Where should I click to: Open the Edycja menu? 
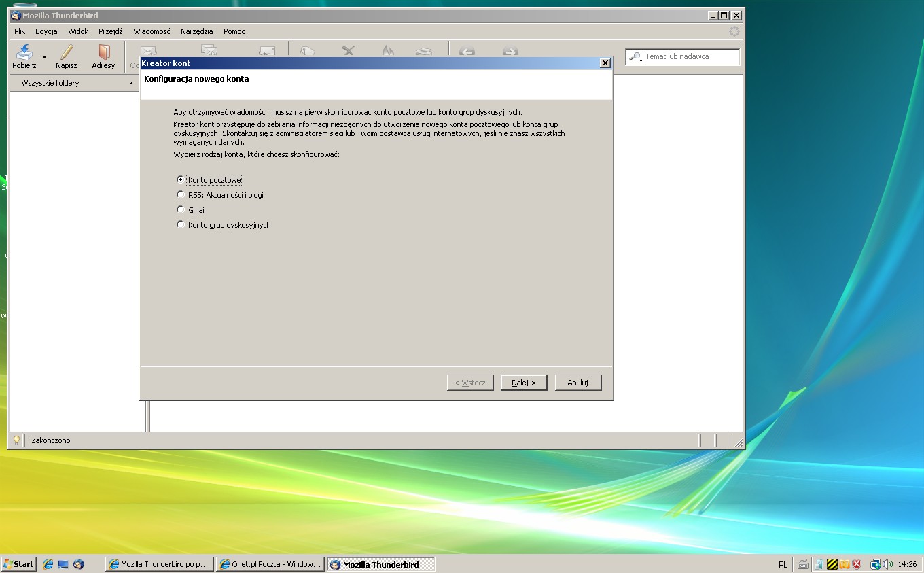point(46,31)
